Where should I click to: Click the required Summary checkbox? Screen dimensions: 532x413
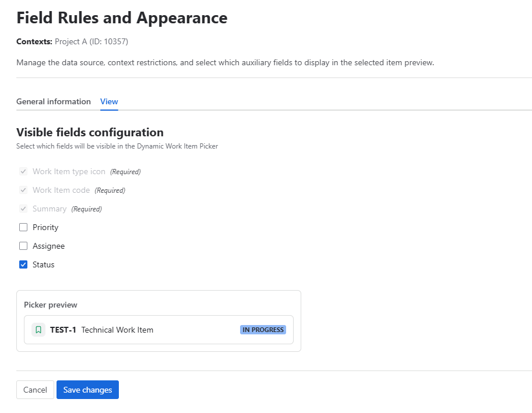(23, 209)
